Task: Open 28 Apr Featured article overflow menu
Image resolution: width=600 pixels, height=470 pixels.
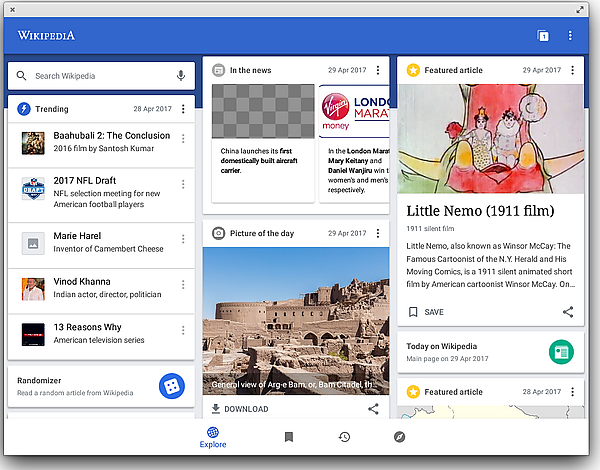Action: pyautogui.click(x=572, y=392)
